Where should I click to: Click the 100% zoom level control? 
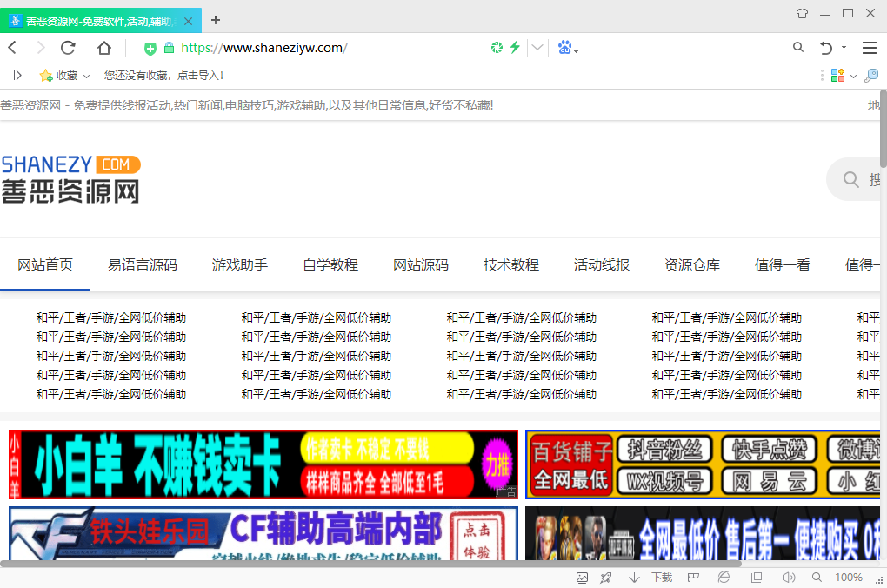pyautogui.click(x=848, y=577)
